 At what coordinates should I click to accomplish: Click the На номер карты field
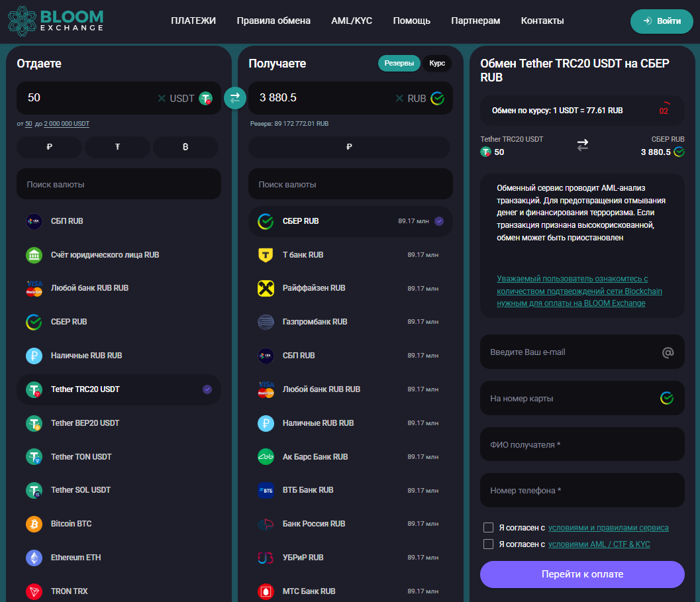[582, 399]
